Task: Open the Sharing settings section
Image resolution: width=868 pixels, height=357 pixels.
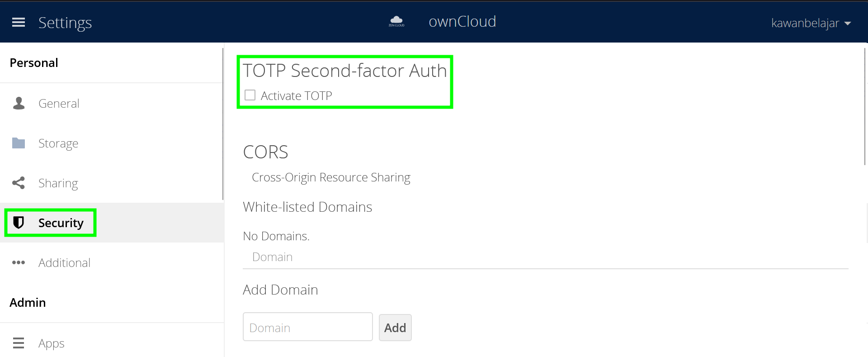Action: click(x=58, y=183)
